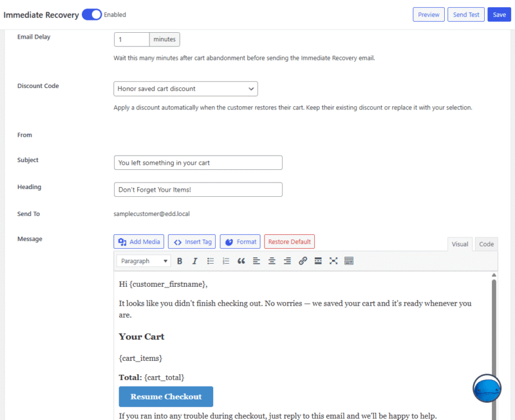The width and height of the screenshot is (515, 420).
Task: Enter fullscreen editor mode
Action: [x=333, y=261]
